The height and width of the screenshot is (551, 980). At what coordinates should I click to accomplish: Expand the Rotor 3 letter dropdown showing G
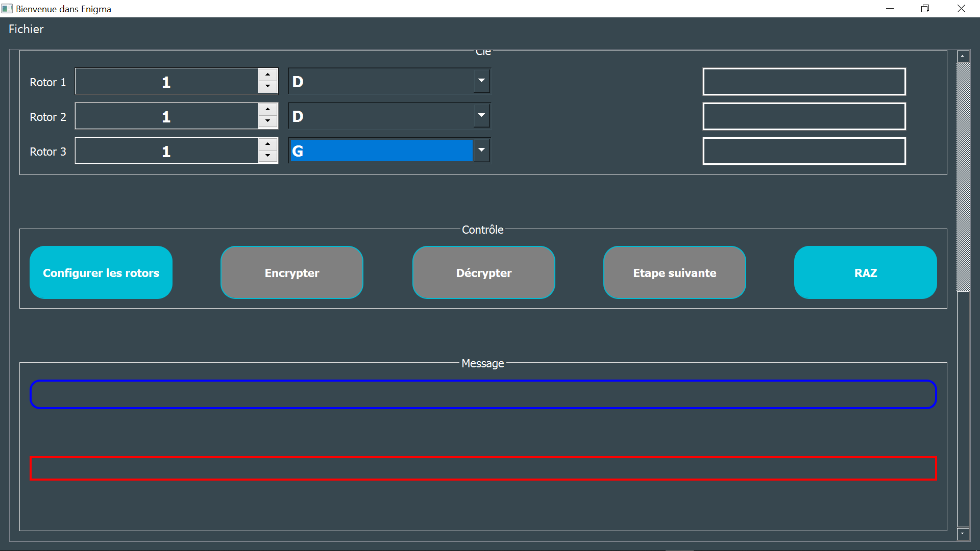click(x=481, y=150)
